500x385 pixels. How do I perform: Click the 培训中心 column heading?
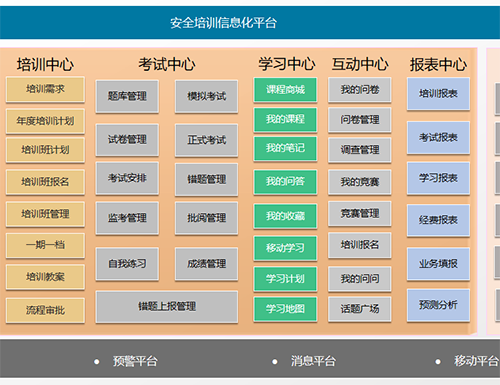click(45, 65)
